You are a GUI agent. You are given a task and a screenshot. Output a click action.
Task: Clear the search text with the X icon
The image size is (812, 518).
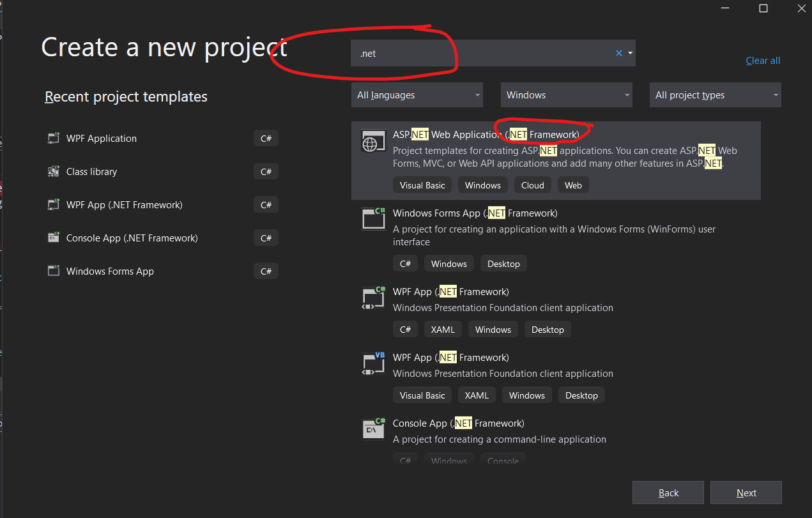[618, 53]
